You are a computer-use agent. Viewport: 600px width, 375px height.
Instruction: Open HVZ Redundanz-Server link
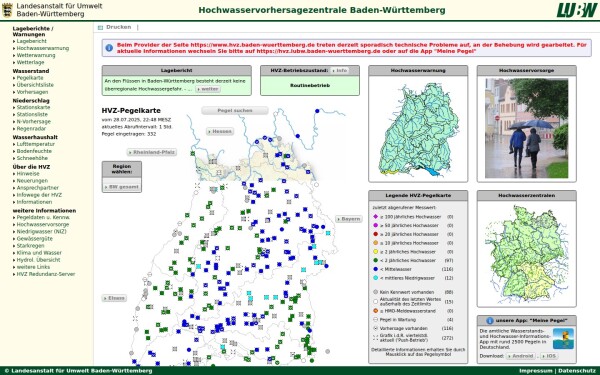(46, 274)
